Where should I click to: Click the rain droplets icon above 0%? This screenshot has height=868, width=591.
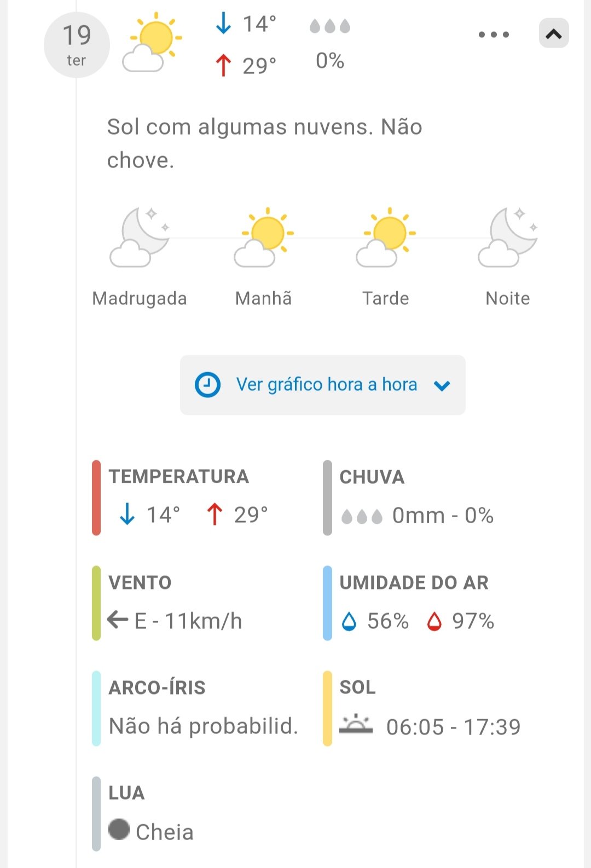329,26
